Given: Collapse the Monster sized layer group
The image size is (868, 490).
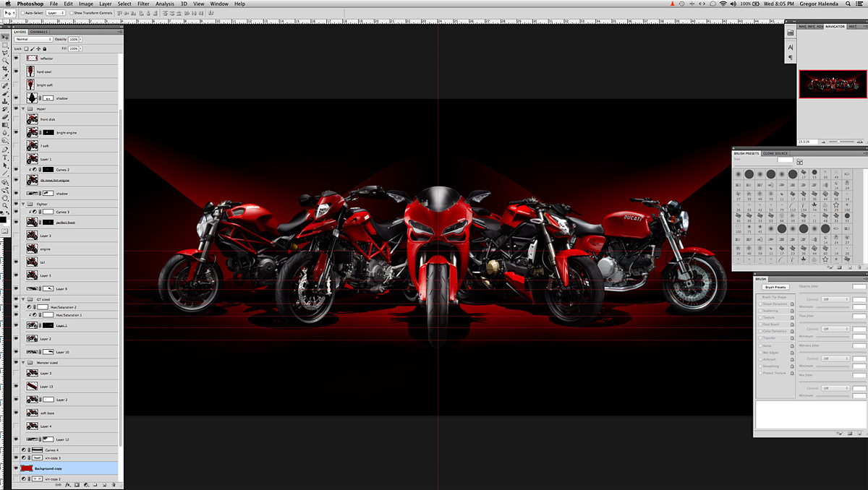Looking at the screenshot, I should pyautogui.click(x=24, y=362).
